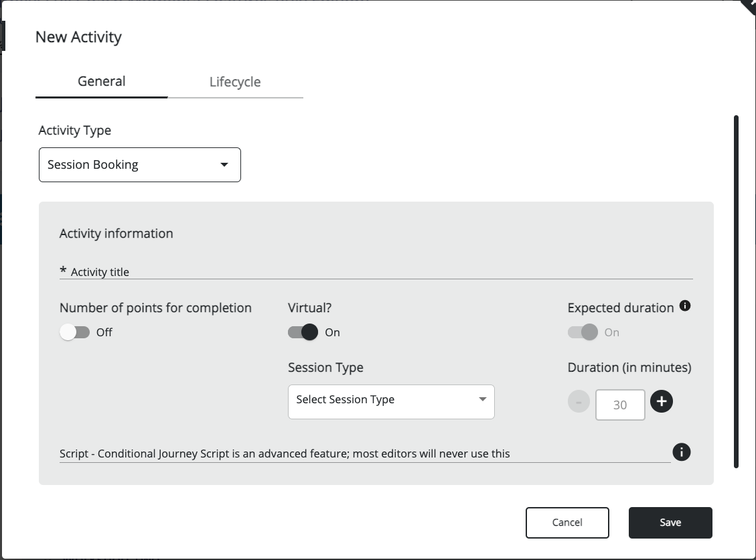Close the New Activity dialog
The image size is (756, 560).
[749, 6]
